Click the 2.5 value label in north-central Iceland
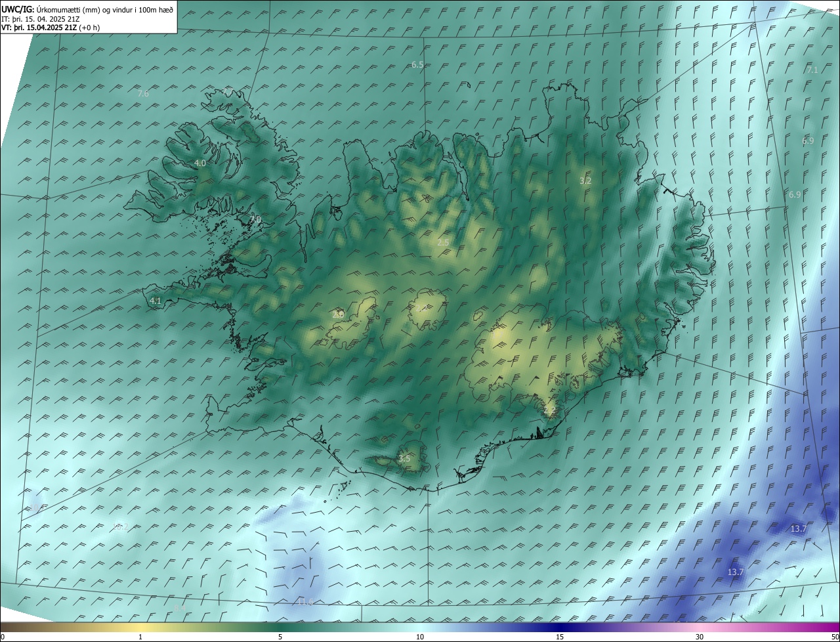This screenshot has width=840, height=642. [443, 242]
